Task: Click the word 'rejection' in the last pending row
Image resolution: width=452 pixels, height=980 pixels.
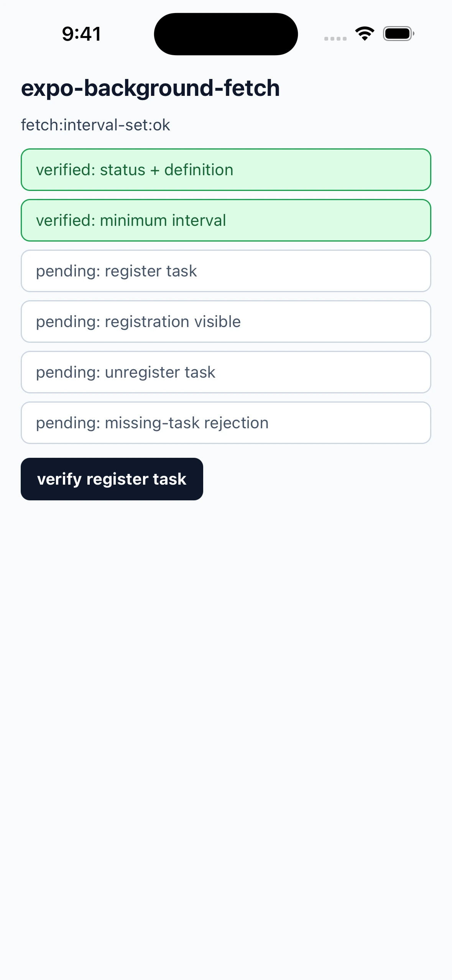Action: (x=236, y=423)
